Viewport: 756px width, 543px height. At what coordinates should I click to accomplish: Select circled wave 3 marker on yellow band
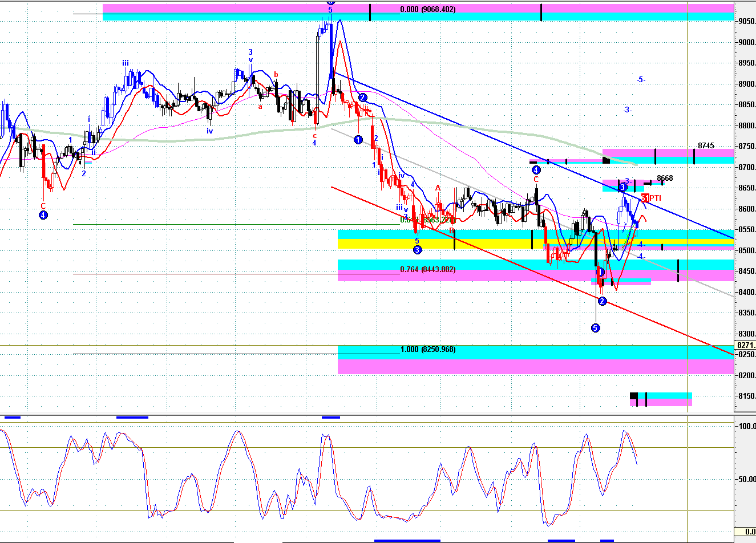pos(417,250)
